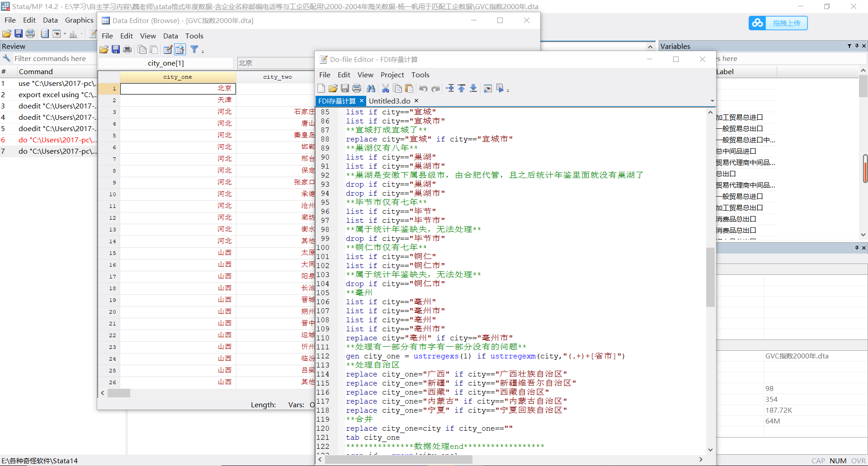Toggle Data Editor Browse mode icon
The width and height of the screenshot is (868, 466).
[179, 50]
